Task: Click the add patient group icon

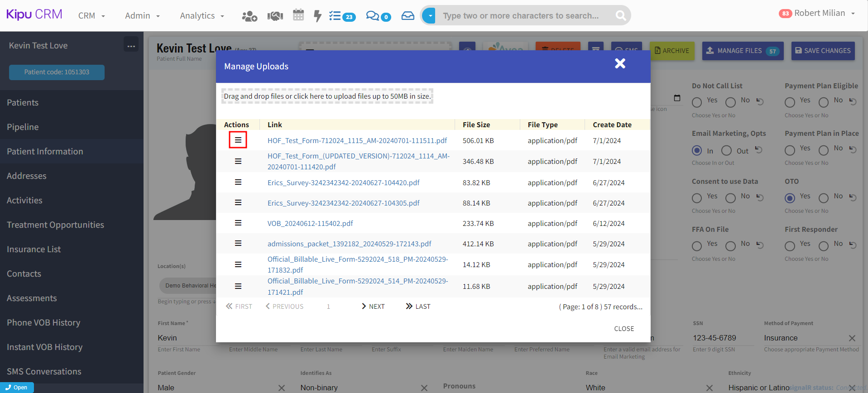Action: coord(249,16)
